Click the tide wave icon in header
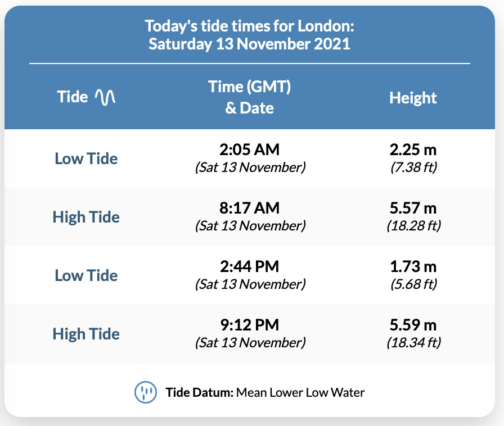504x426 pixels. 105,98
